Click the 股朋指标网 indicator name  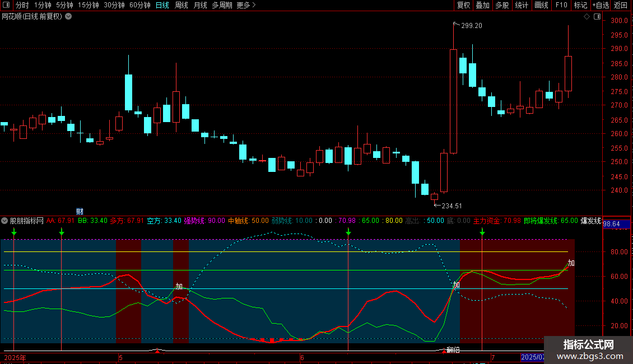(x=27, y=221)
